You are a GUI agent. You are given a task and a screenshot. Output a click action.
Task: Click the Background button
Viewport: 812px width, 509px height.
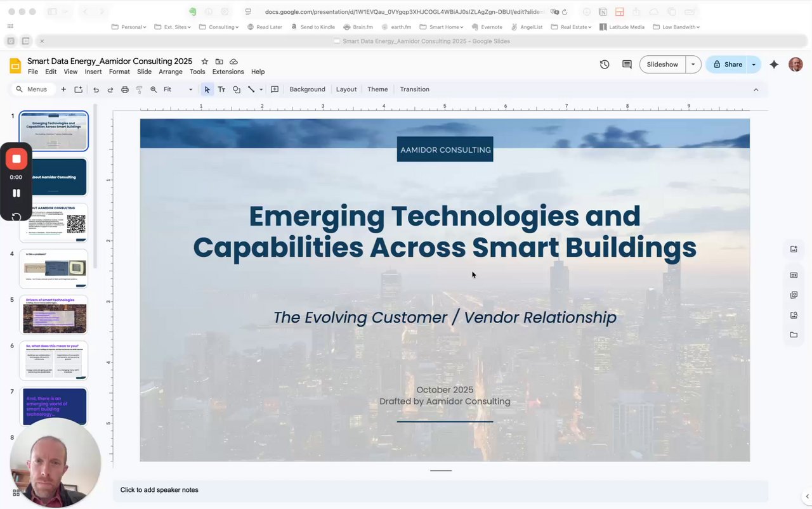pos(307,89)
